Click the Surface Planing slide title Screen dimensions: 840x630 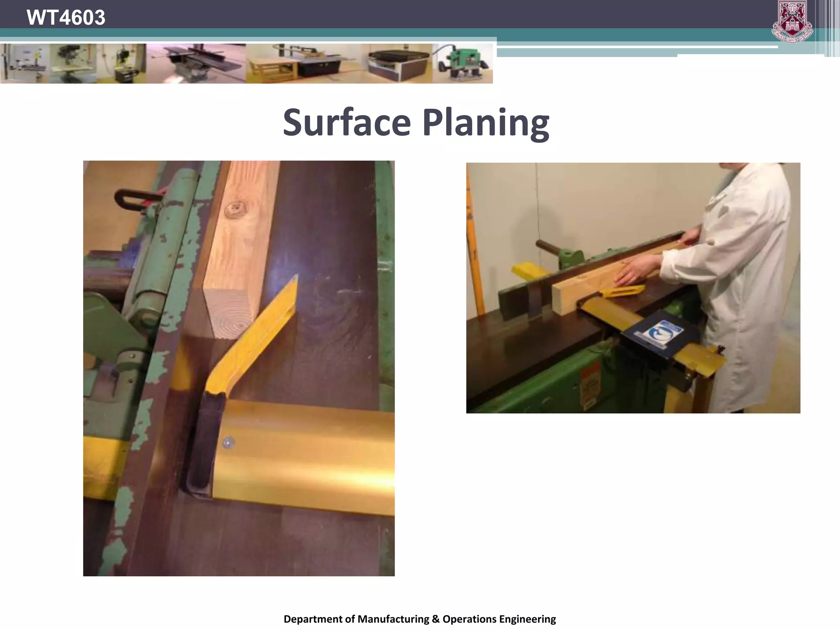pyautogui.click(x=416, y=122)
